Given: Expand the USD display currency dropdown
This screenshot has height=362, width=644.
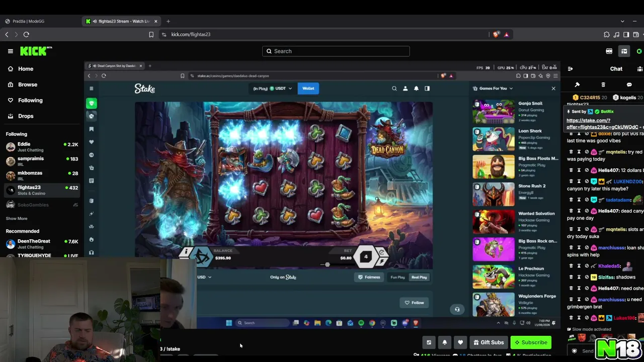Looking at the screenshot, I should point(204,277).
